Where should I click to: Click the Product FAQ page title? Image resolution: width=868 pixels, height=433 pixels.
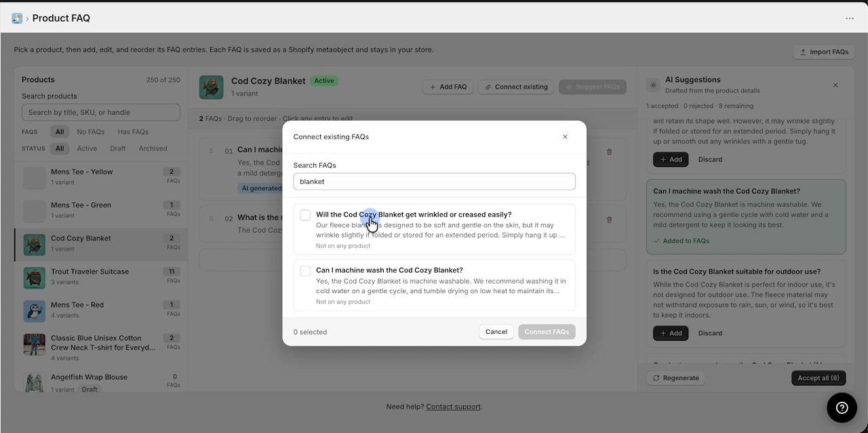coord(61,18)
